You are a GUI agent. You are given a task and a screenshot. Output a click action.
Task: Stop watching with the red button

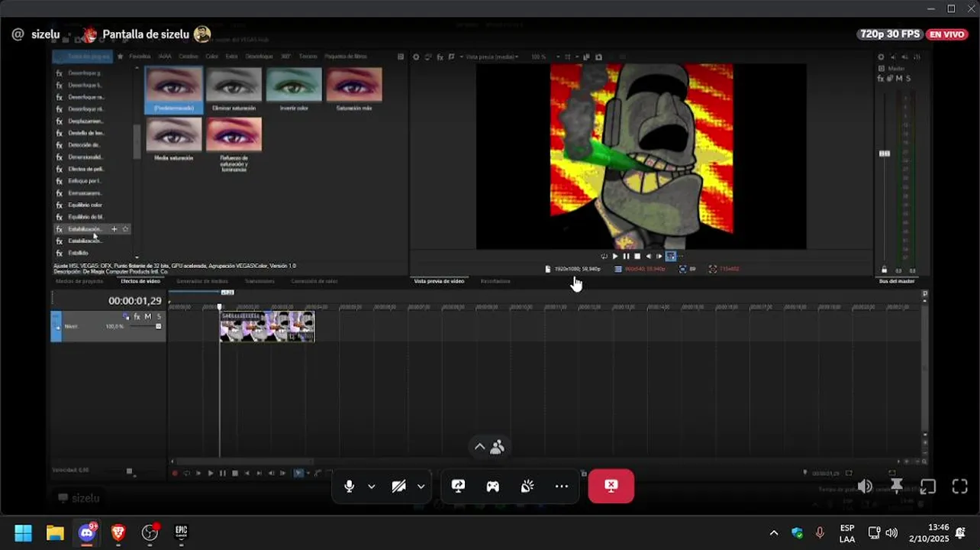point(611,486)
